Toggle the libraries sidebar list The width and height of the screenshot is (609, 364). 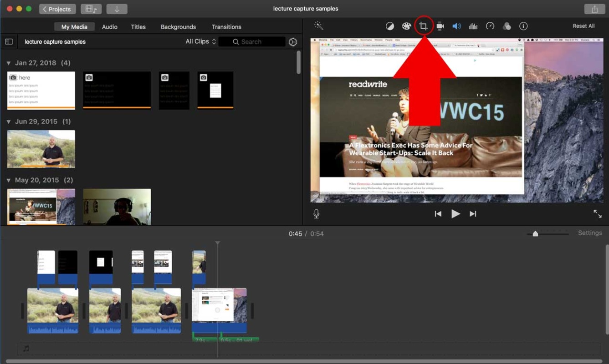9,41
